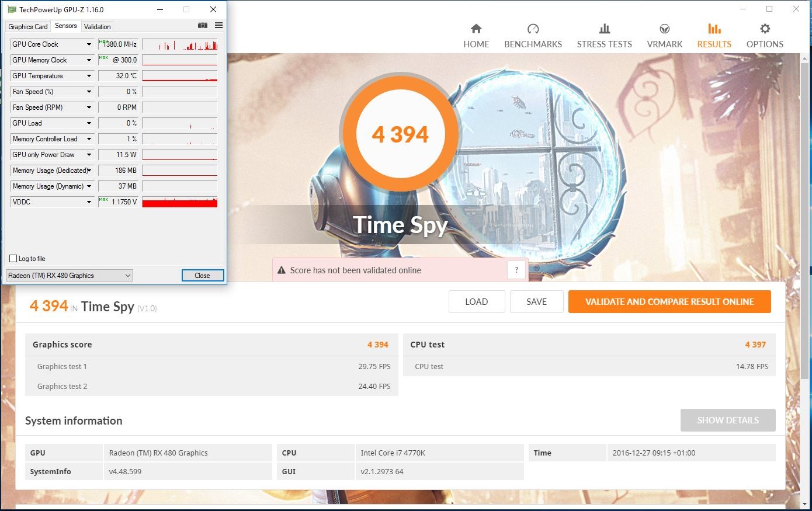Viewport: 812px width, 511px height.
Task: Expand the Memory Usage (Dedicated) dropdown
Action: [89, 171]
